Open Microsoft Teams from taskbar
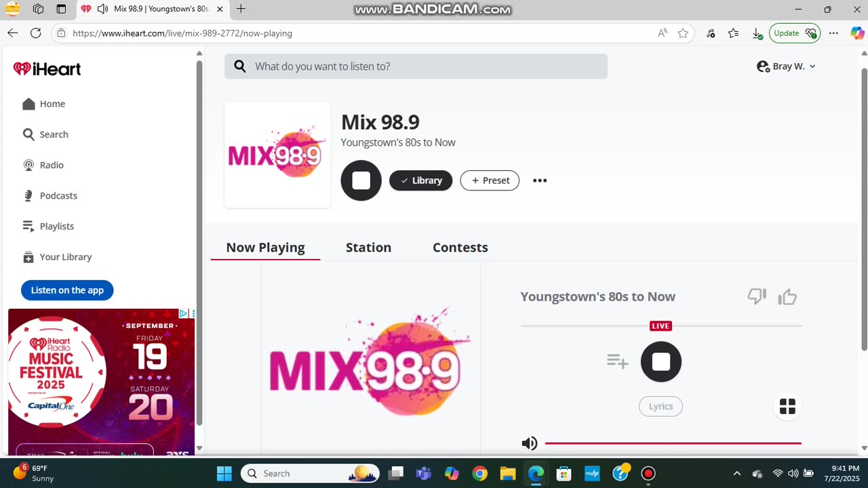Screen dimensions: 868x488 [x=424, y=473]
